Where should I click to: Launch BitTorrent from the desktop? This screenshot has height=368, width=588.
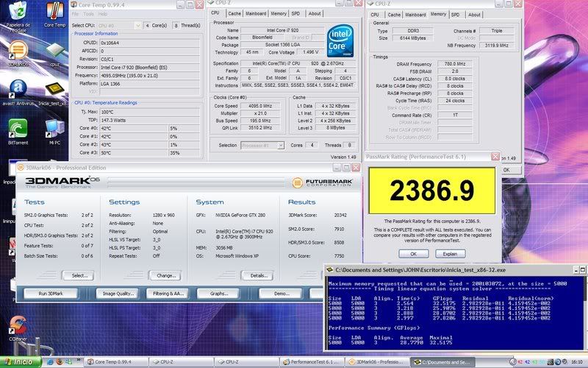(18, 132)
